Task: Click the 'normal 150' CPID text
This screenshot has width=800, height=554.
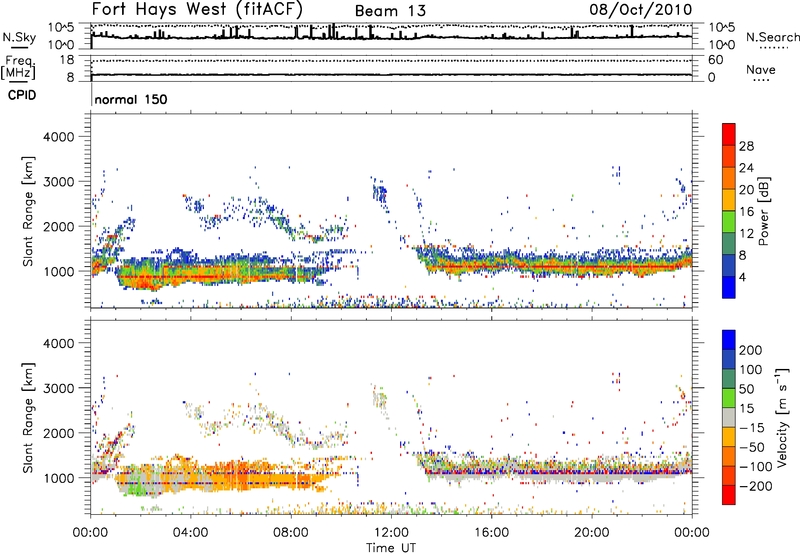Action: coord(131,99)
